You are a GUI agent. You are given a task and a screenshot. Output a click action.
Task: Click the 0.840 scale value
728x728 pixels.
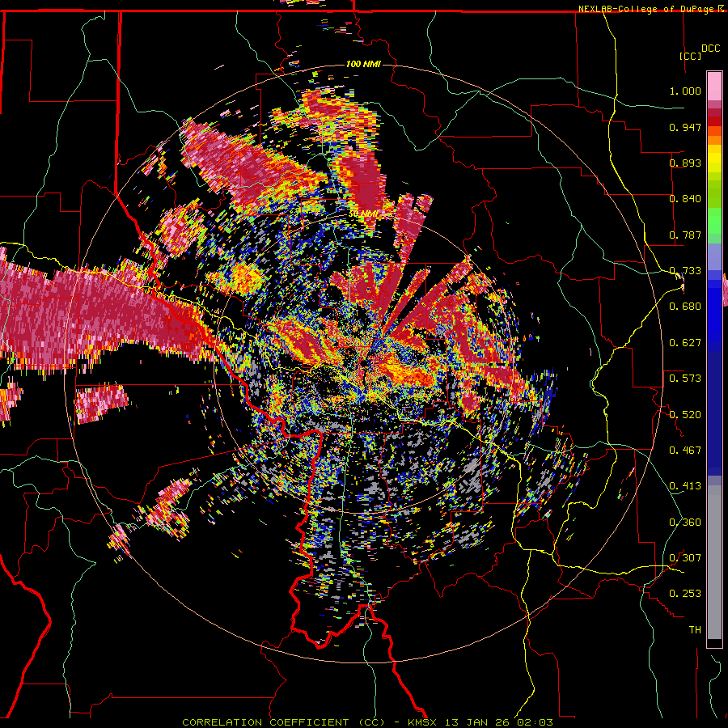[685, 199]
